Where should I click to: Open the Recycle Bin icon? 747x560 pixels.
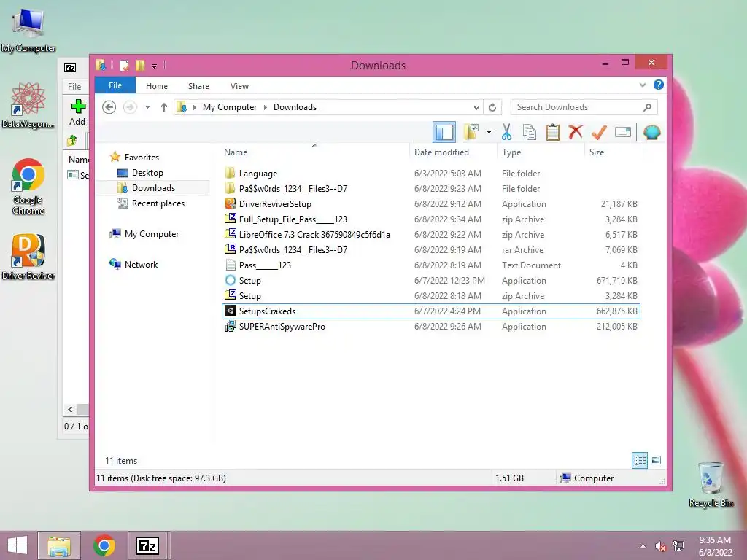pos(711,485)
